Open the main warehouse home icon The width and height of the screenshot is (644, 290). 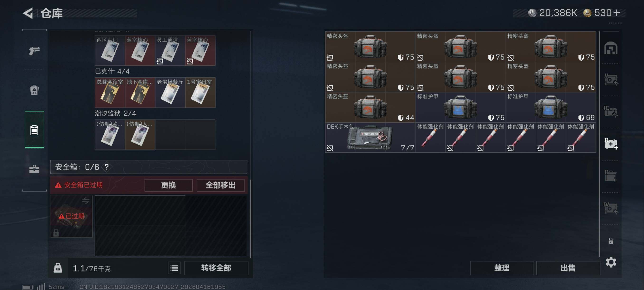611,48
